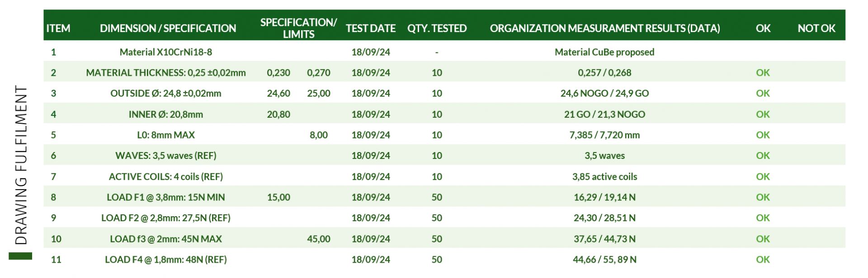The height and width of the screenshot is (278, 868).
Task: Click the OK column header
Action: pyautogui.click(x=763, y=28)
